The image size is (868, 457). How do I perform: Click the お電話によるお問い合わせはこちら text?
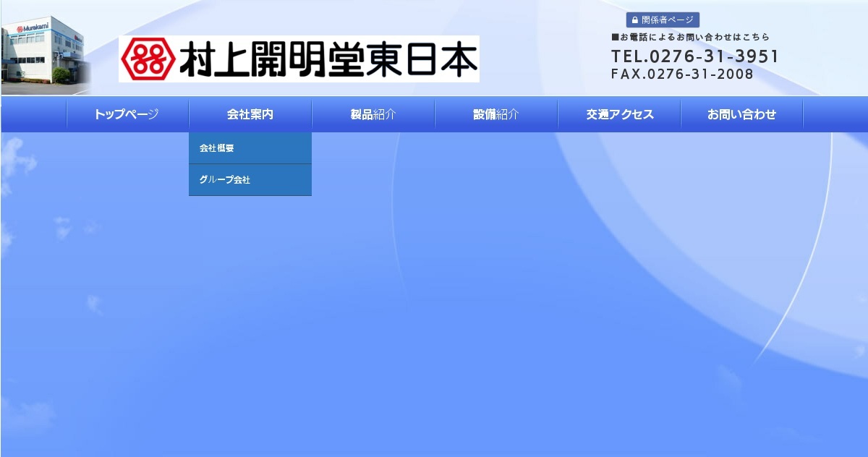691,37
